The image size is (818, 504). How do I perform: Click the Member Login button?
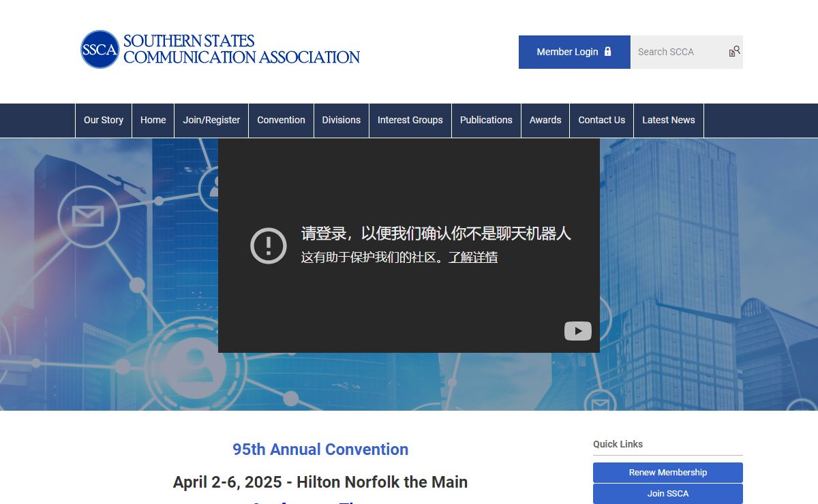click(x=574, y=52)
